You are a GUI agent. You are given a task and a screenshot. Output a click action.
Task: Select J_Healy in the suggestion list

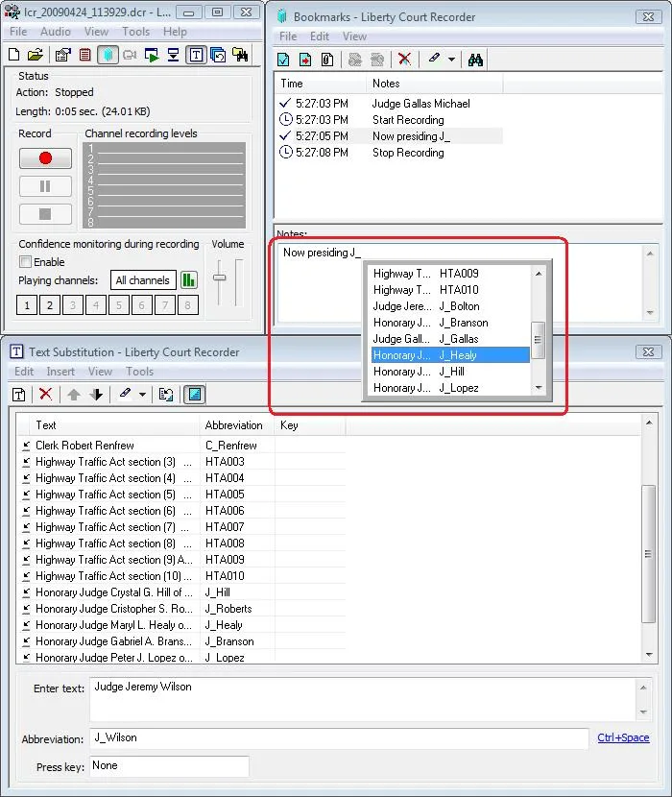tap(450, 355)
